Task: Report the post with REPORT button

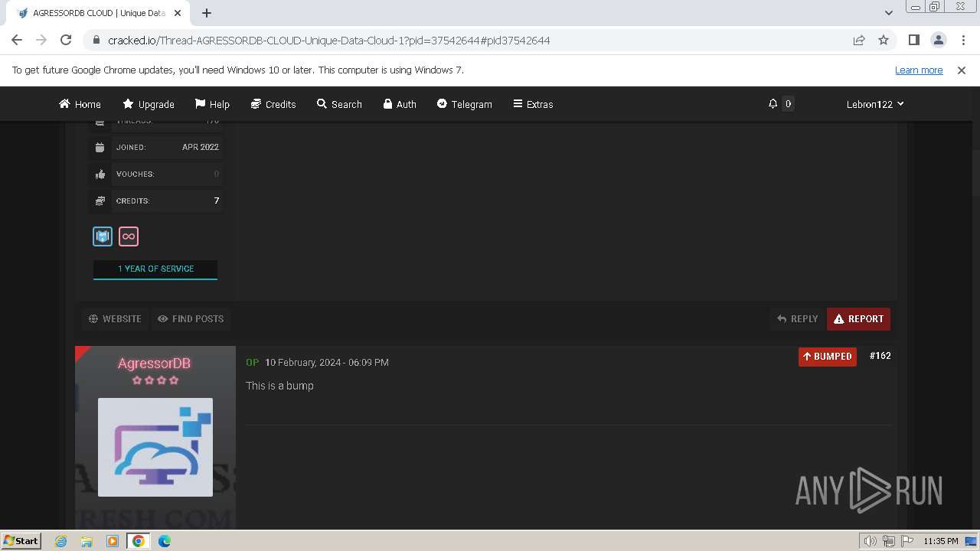Action: 858,319
